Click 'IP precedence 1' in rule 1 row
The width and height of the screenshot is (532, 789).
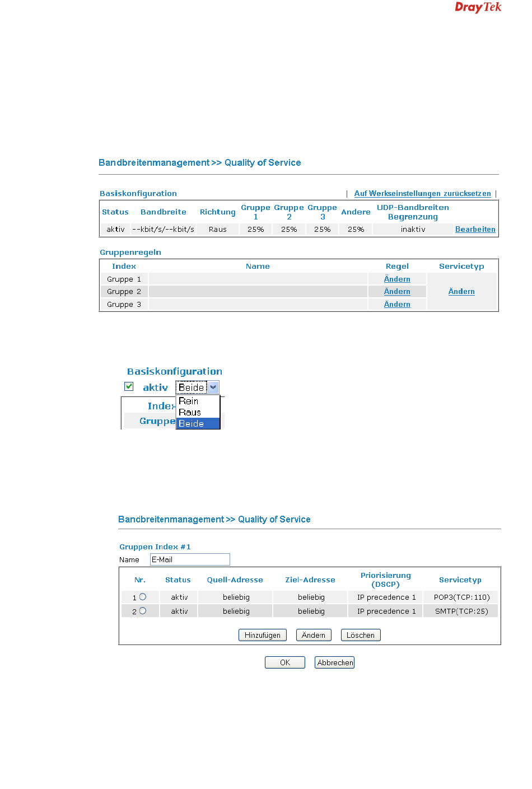[386, 597]
